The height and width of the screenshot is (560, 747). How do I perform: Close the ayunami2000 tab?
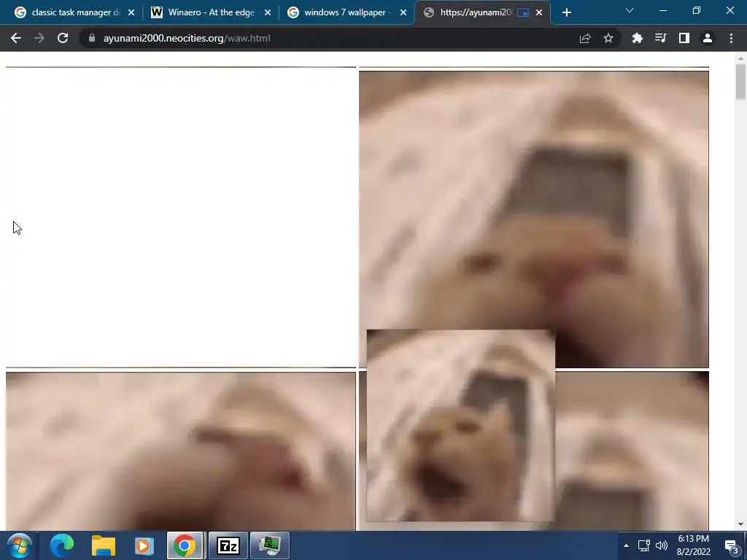539,12
